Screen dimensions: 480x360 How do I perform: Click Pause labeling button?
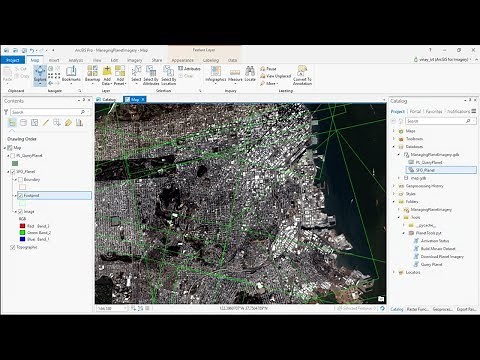(x=269, y=69)
